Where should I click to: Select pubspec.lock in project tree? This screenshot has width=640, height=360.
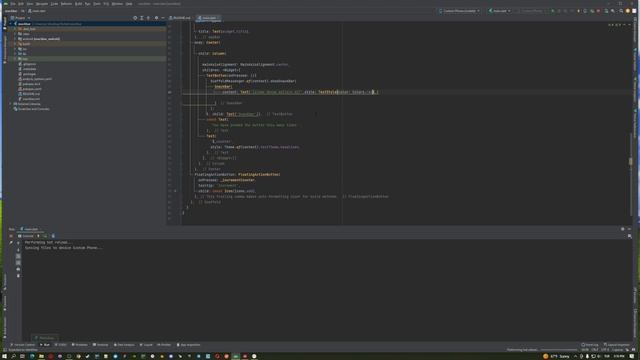(30, 84)
